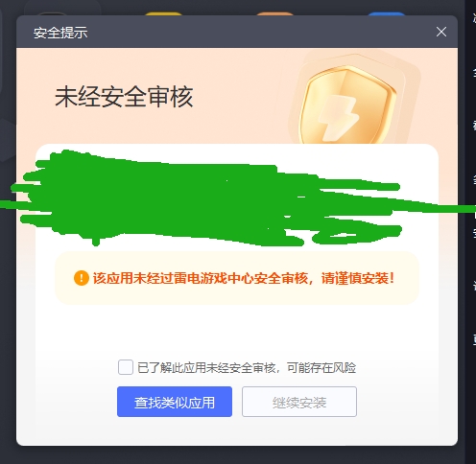476x464 pixels.
Task: Click the pale yellow warning banner
Action: (x=237, y=278)
